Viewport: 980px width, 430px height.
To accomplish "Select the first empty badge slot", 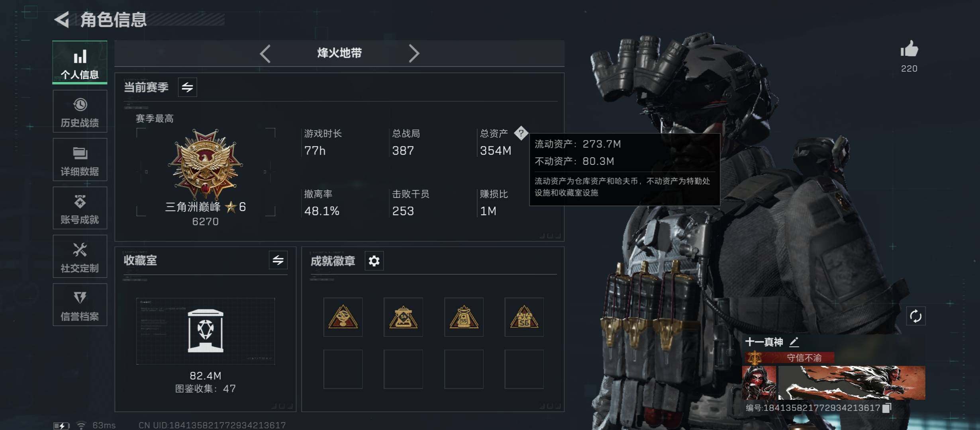I will pos(343,369).
